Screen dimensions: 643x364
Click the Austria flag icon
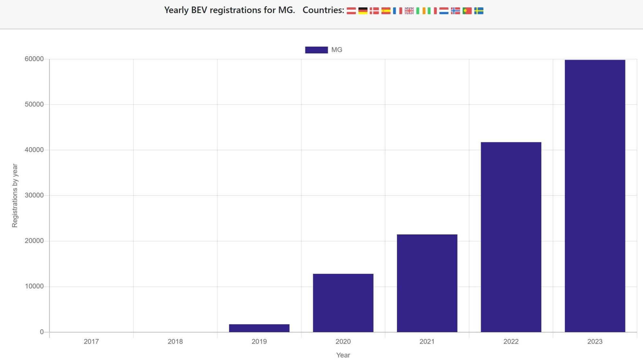coord(351,11)
